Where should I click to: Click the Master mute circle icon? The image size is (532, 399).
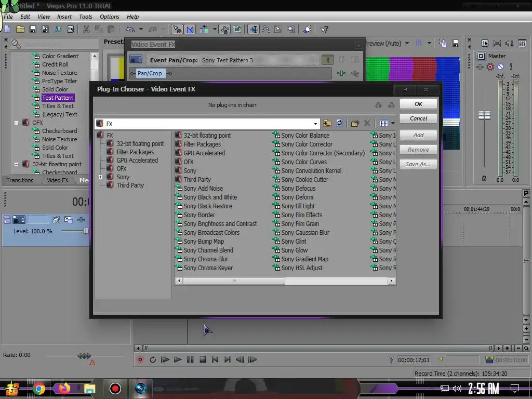(500, 67)
